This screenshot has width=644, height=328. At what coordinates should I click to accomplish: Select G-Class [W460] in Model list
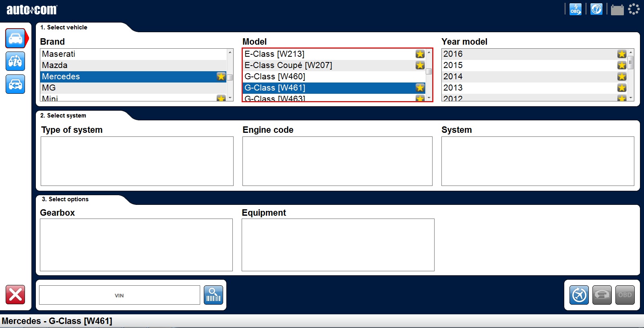(275, 76)
